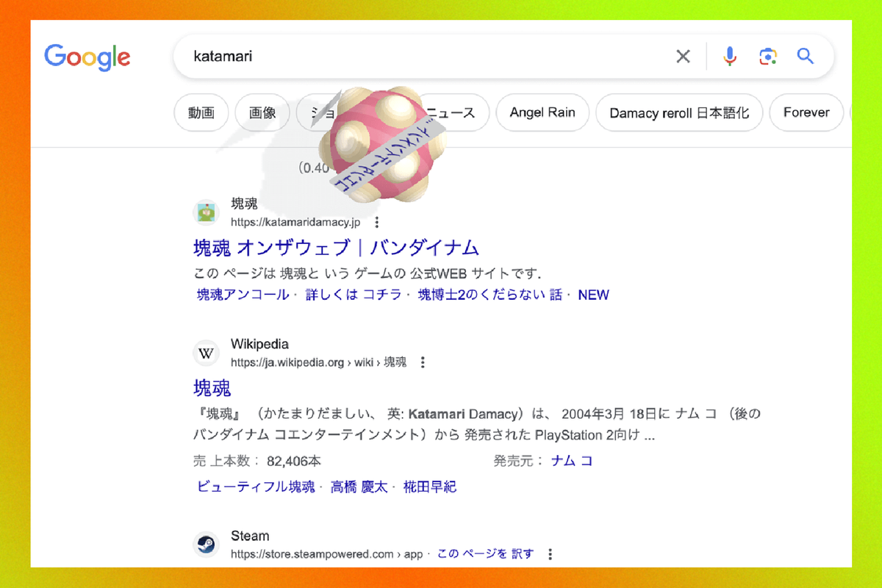This screenshot has width=882, height=588.
Task: Click the store.steampowered.com URL text
Action: (327, 554)
